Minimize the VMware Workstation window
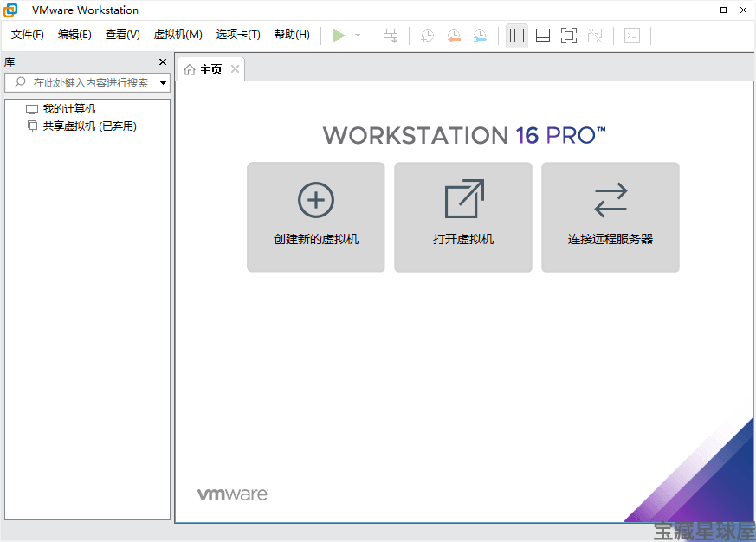Image resolution: width=756 pixels, height=542 pixels. (703, 10)
